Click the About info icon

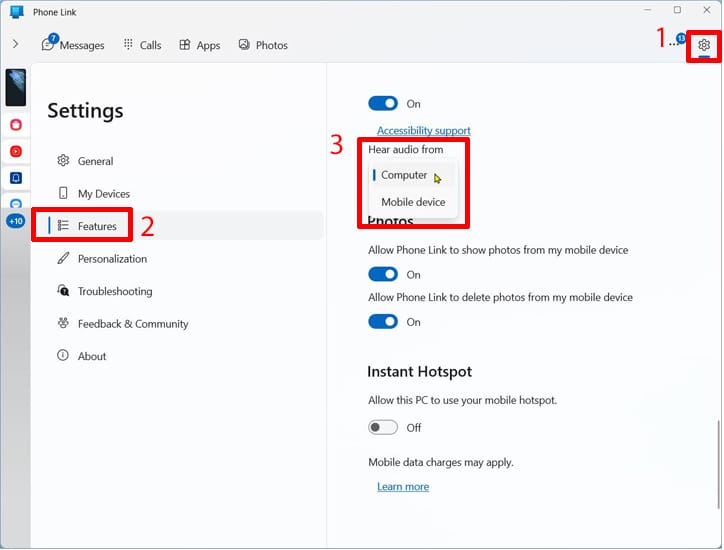pyautogui.click(x=63, y=355)
